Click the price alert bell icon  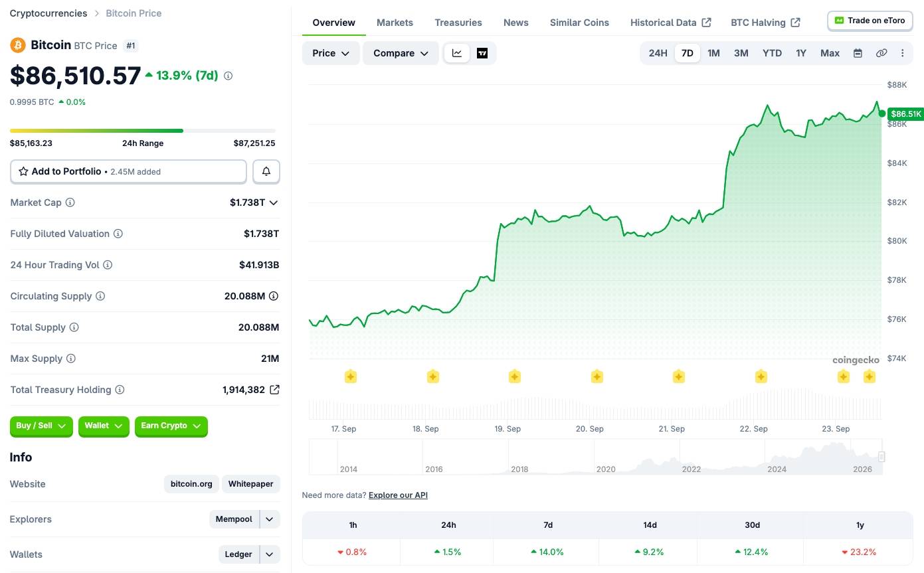[x=266, y=171]
